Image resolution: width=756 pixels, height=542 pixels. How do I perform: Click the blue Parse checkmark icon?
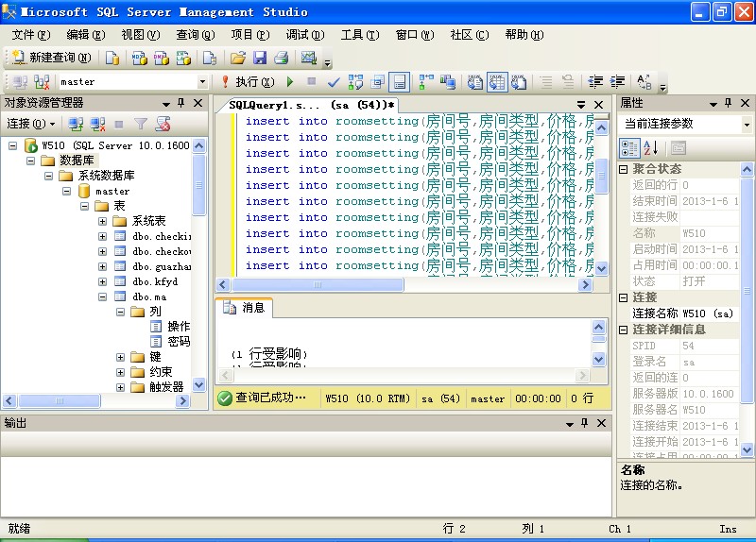point(334,82)
